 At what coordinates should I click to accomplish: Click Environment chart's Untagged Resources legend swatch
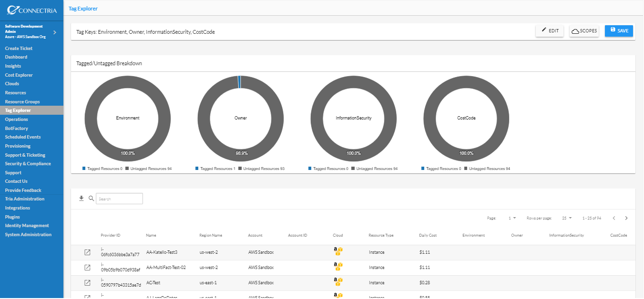pyautogui.click(x=127, y=169)
